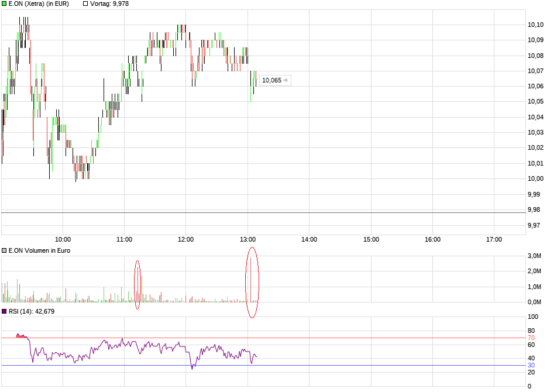The image size is (550, 392).
Task: Click the red overbought RSI area above 70
Action: 22,336
